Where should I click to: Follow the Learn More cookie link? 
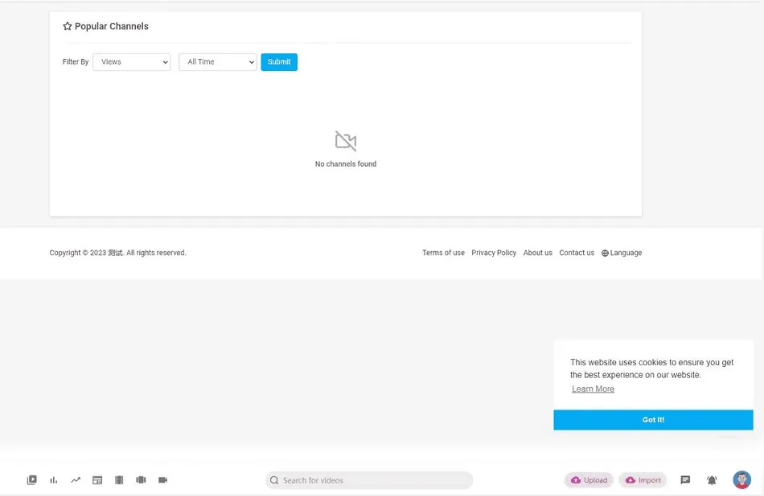[x=593, y=389]
